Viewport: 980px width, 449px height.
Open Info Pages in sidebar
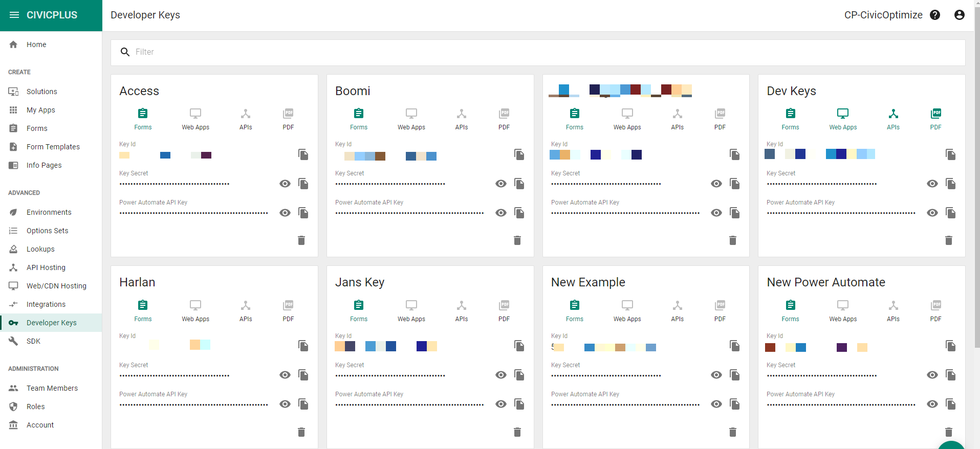coord(51,165)
